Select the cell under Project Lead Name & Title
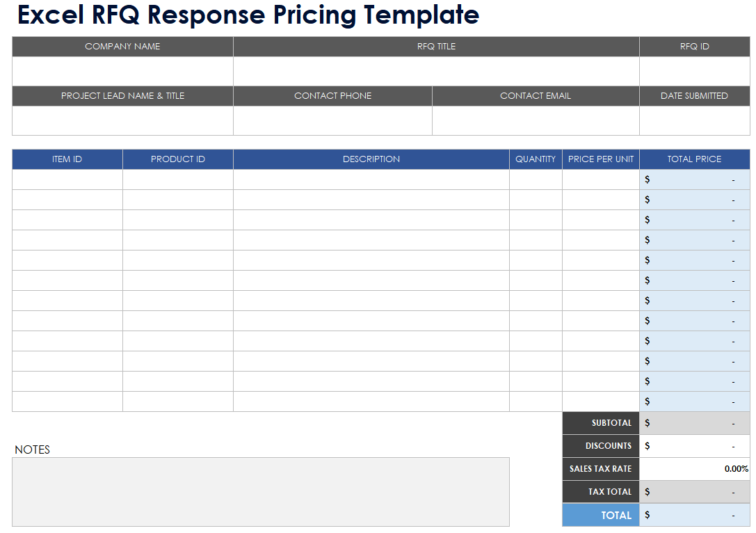This screenshot has height=533, width=756. (122, 120)
